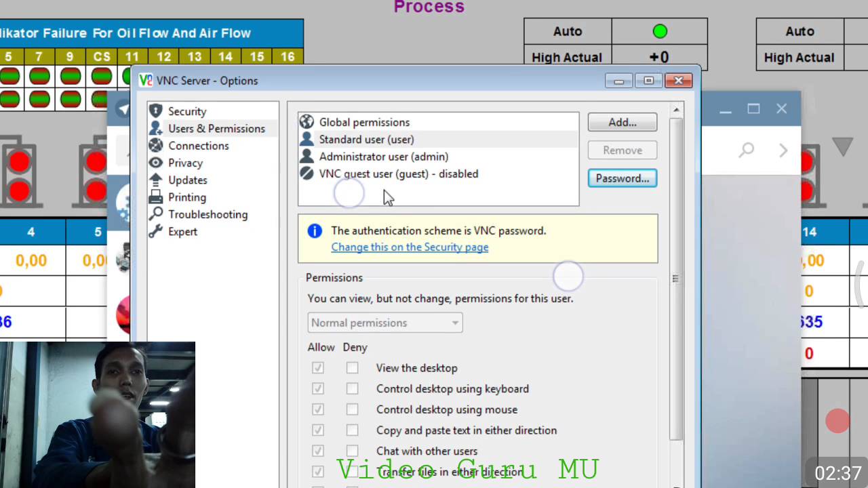Click the green Auto indicator light
This screenshot has width=868, height=488.
coord(660,31)
